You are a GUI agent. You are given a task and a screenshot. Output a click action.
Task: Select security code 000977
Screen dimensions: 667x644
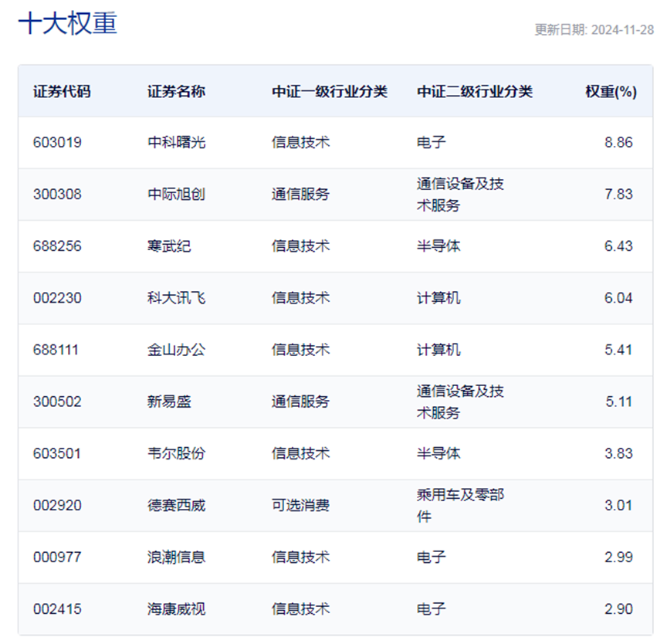point(57,558)
